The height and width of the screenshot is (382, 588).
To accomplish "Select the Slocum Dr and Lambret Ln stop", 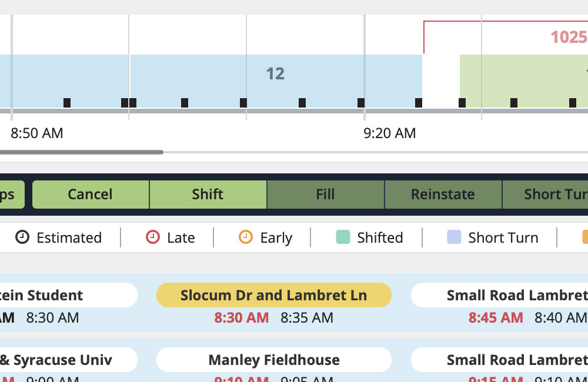I will 273,295.
